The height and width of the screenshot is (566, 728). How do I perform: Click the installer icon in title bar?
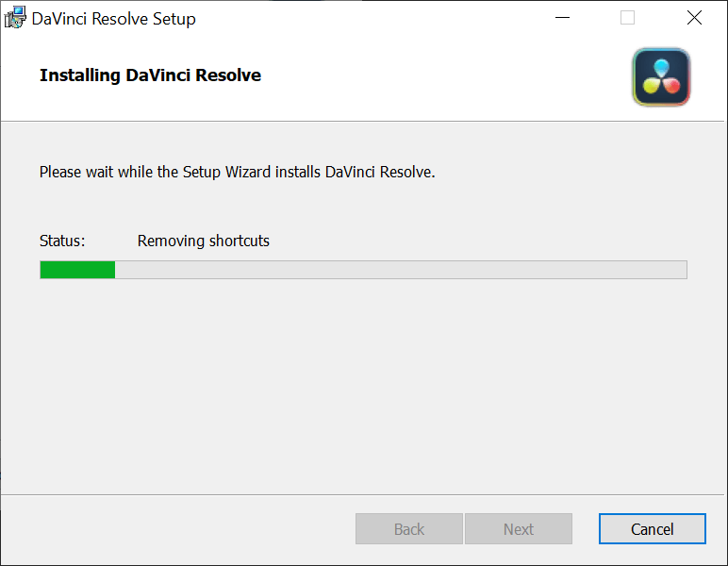pos(15,18)
